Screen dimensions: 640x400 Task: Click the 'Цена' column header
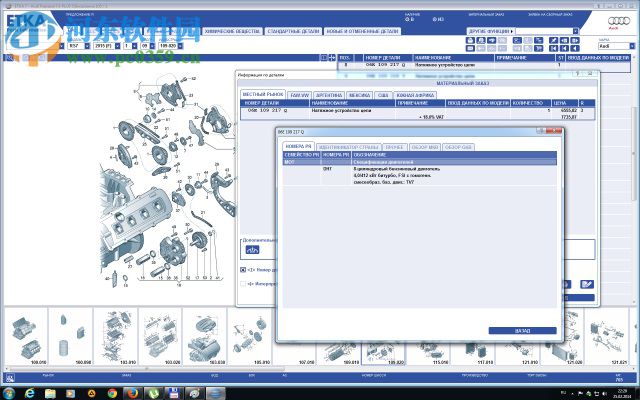point(564,103)
